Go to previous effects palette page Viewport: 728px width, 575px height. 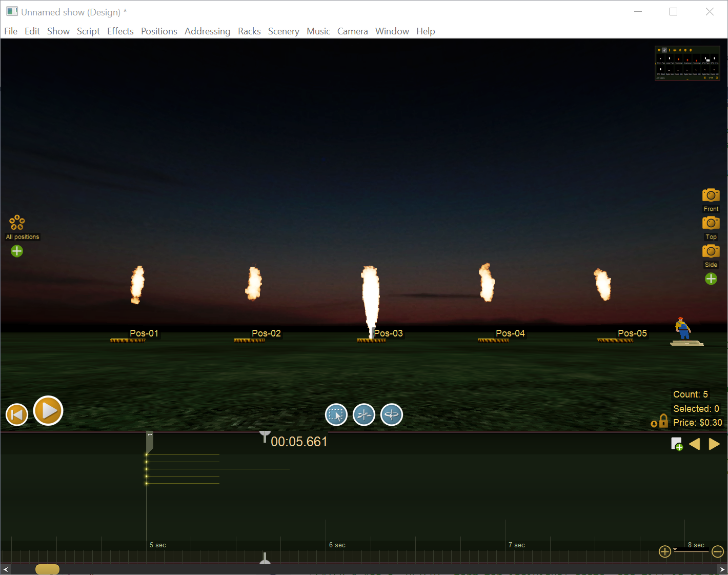[705, 78]
